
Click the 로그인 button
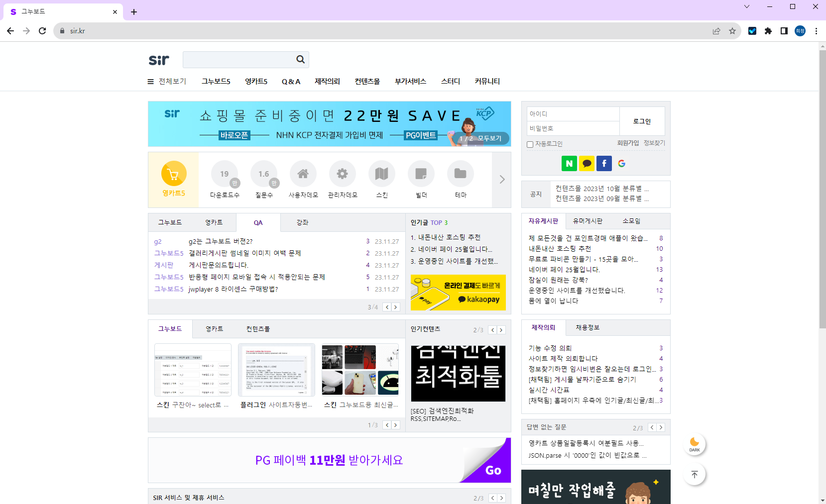pyautogui.click(x=642, y=121)
